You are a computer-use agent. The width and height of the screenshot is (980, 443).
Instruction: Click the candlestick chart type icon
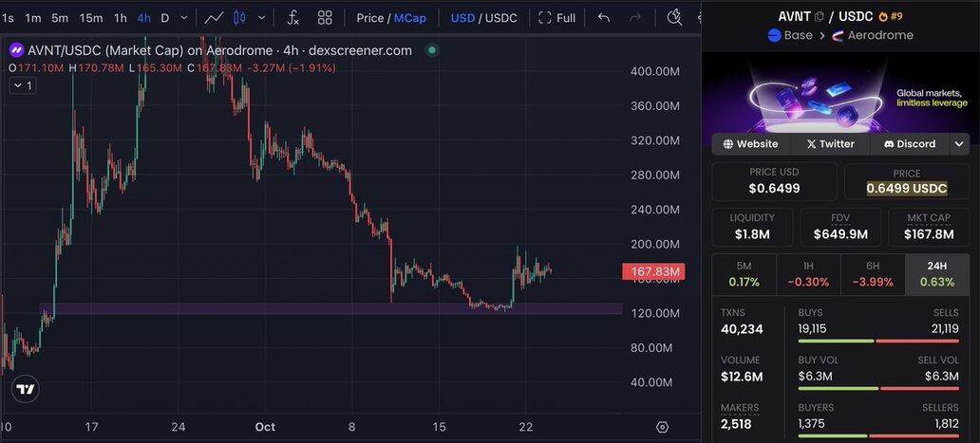click(x=239, y=17)
